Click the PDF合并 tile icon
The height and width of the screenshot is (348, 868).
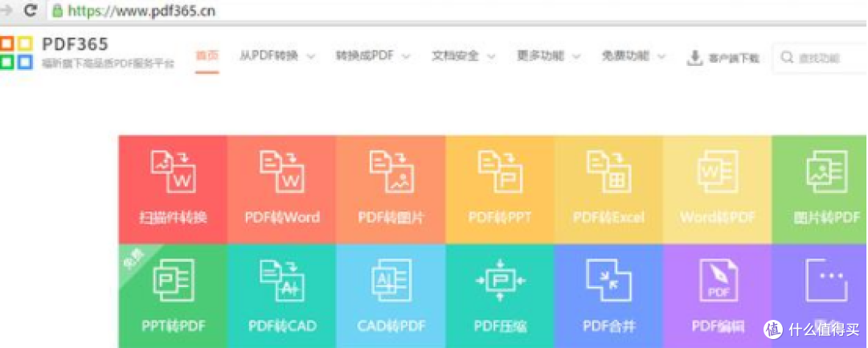(609, 280)
